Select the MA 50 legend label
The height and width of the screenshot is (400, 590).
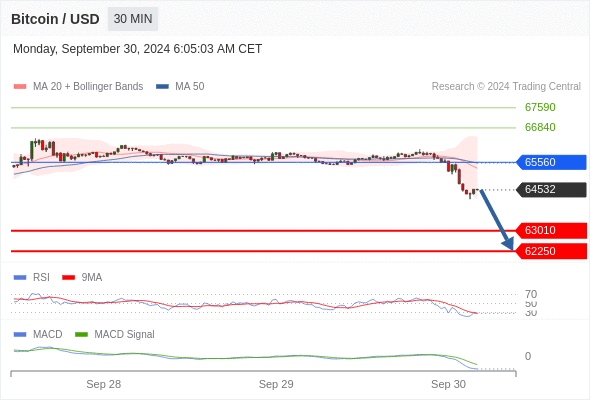190,87
